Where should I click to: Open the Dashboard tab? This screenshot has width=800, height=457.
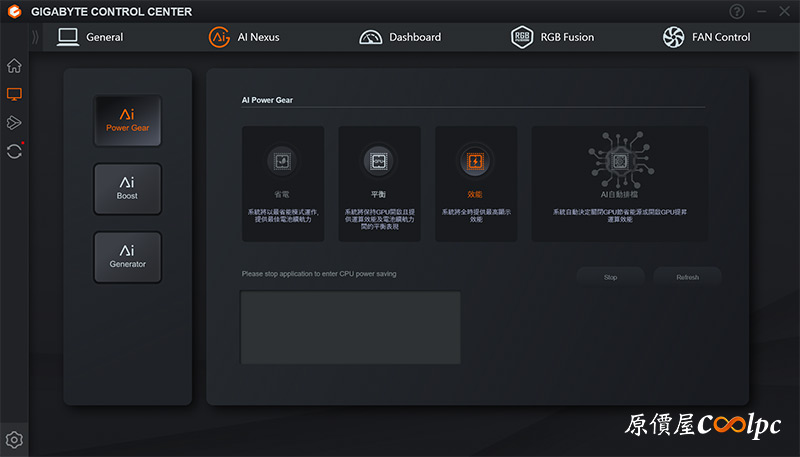400,37
